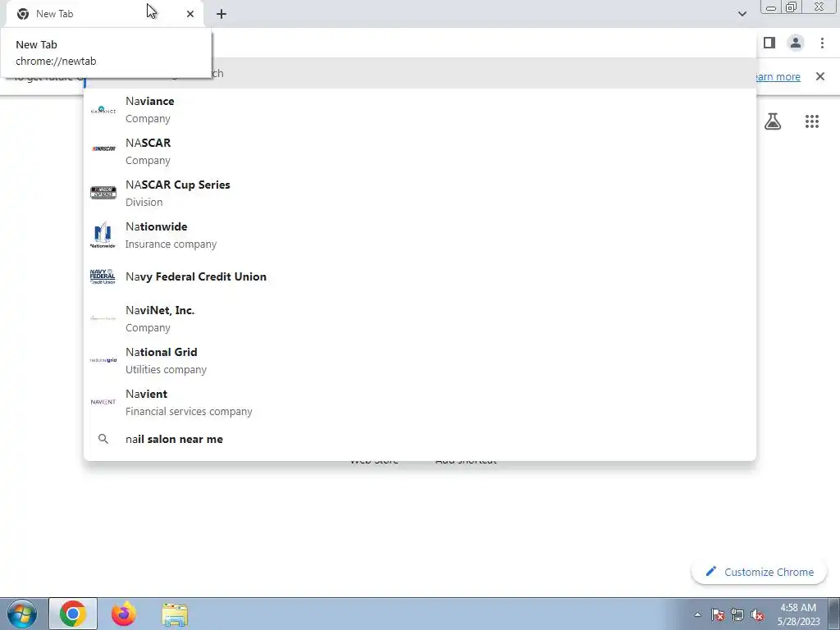
Task: Open File Explorer from the taskbar
Action: 175,614
